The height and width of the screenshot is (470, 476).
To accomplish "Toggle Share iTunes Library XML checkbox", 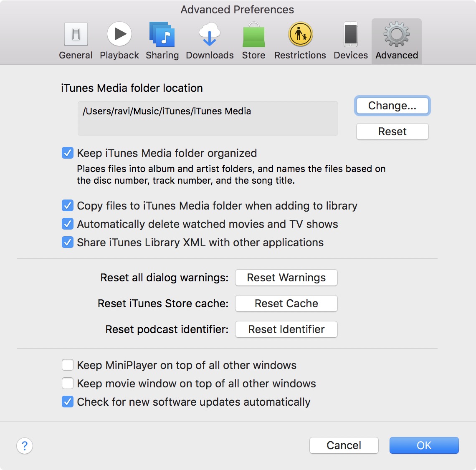I will pos(67,242).
